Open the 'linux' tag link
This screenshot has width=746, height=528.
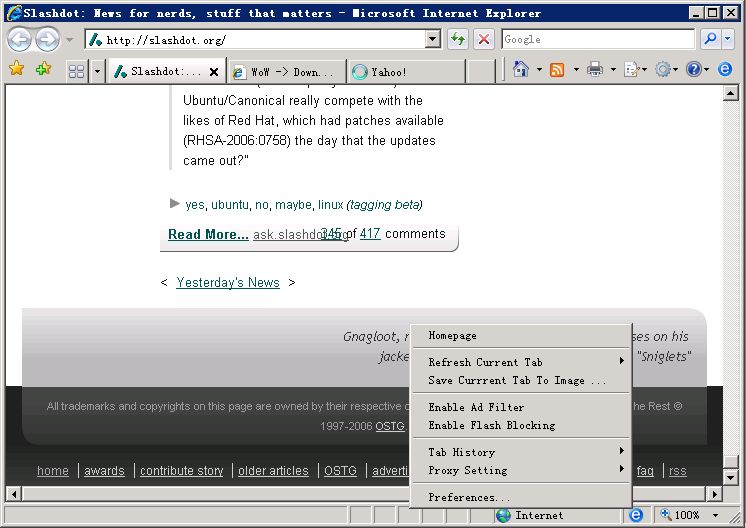(331, 205)
